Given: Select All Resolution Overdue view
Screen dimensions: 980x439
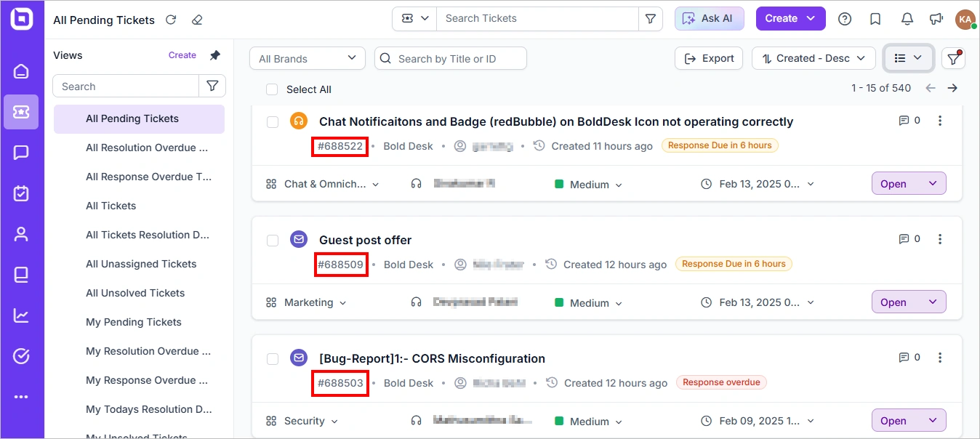Looking at the screenshot, I should point(139,148).
